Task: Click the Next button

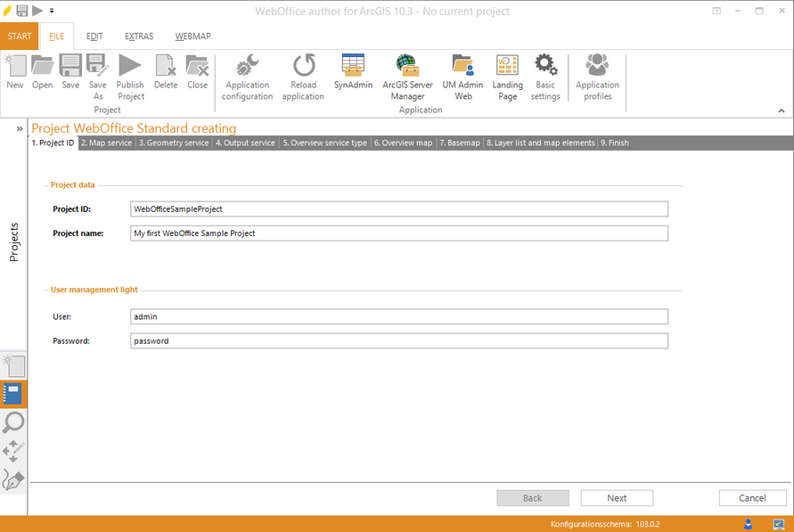Action: pyautogui.click(x=617, y=497)
